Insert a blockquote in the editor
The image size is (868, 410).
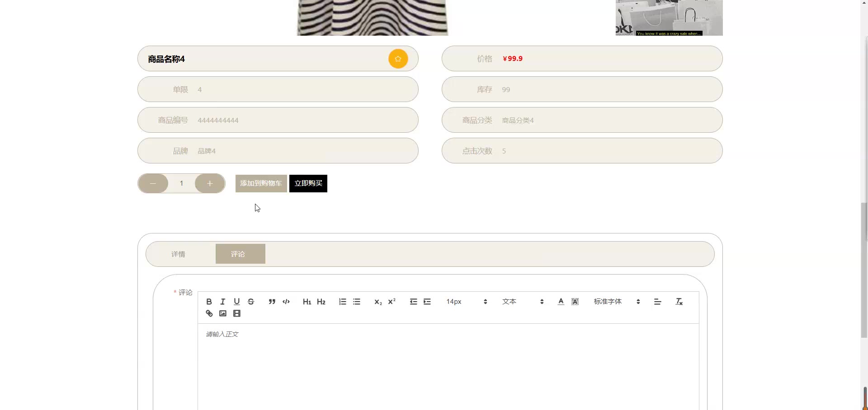[x=272, y=302]
